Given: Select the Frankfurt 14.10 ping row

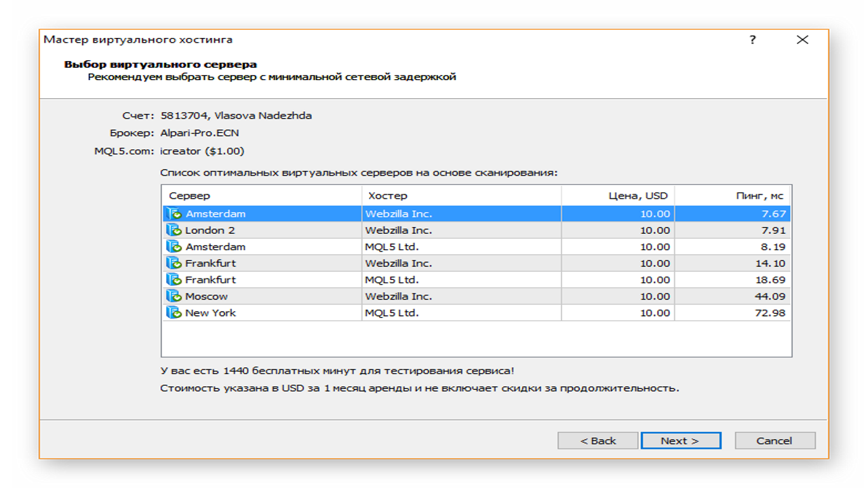Looking at the screenshot, I should coord(476,263).
